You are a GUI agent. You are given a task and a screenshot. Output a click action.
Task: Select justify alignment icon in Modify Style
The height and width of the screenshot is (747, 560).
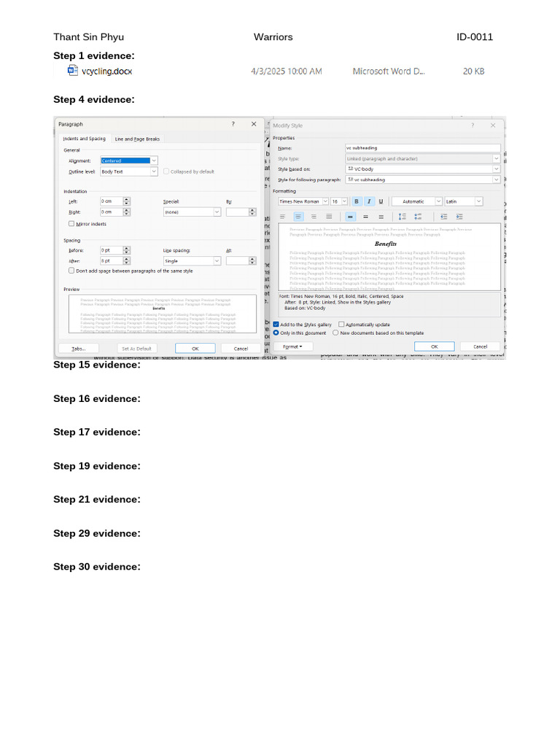coord(329,217)
